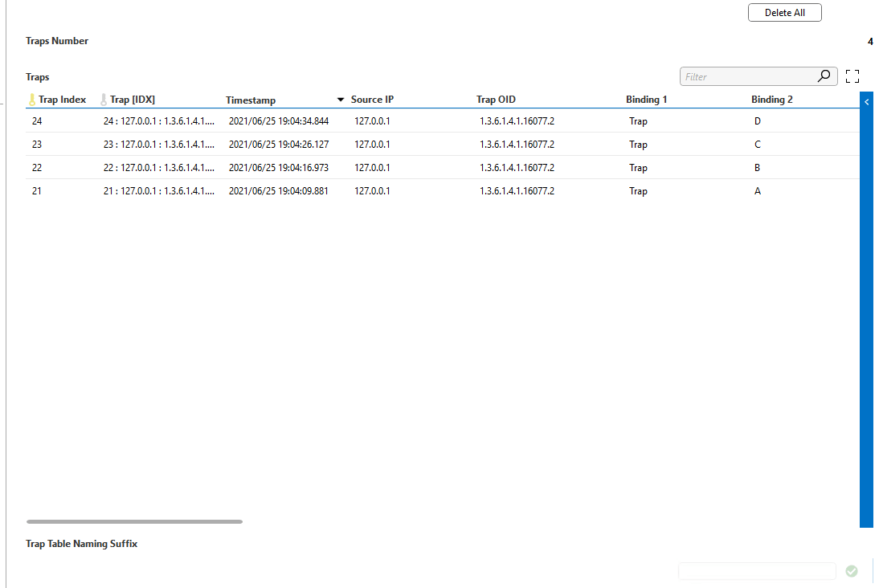Sort by the Trap Index column

(x=62, y=100)
